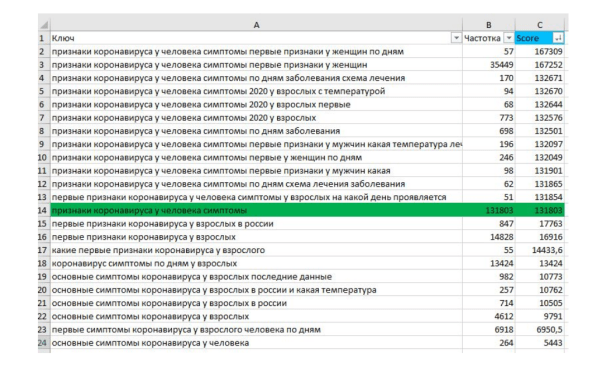
Task: Select row 24 header
Action: (x=44, y=343)
